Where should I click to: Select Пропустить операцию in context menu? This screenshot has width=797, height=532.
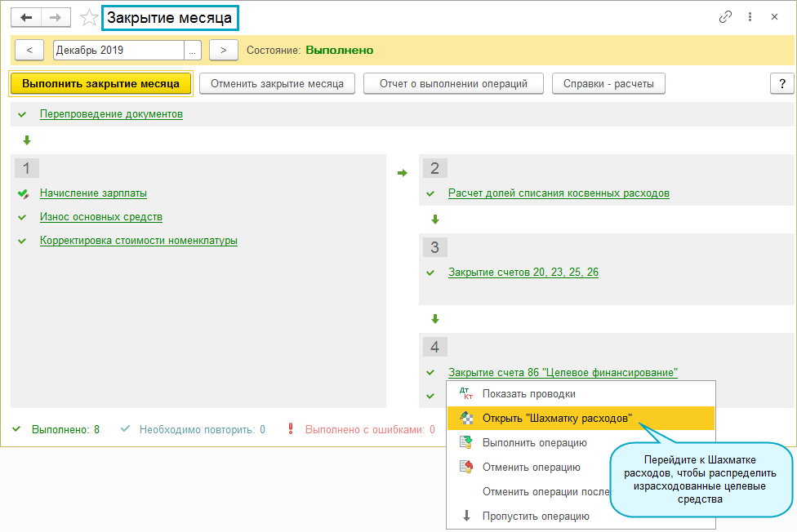tap(581, 516)
